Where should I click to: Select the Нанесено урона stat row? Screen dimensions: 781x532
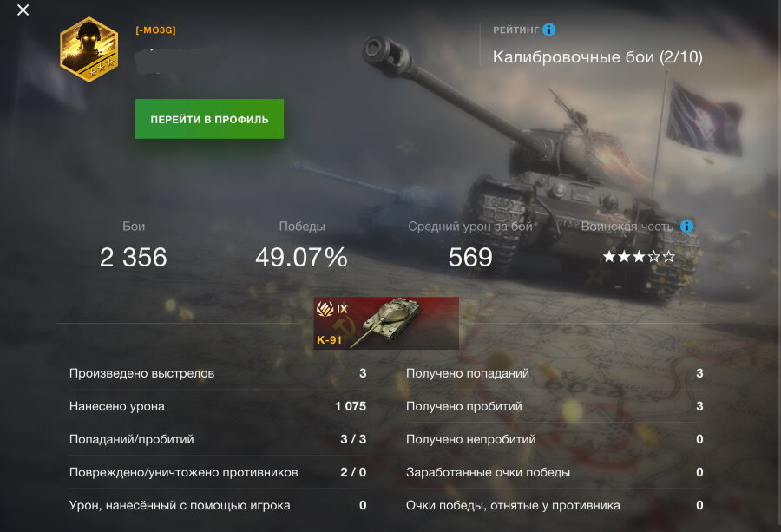(218, 406)
